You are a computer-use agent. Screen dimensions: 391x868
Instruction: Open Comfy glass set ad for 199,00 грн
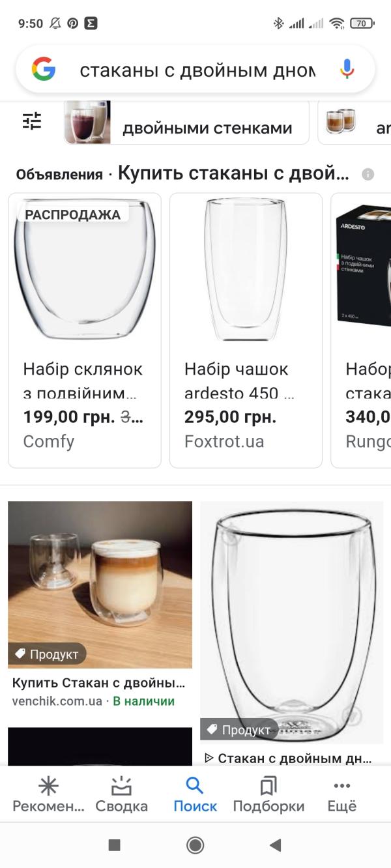[x=85, y=330]
